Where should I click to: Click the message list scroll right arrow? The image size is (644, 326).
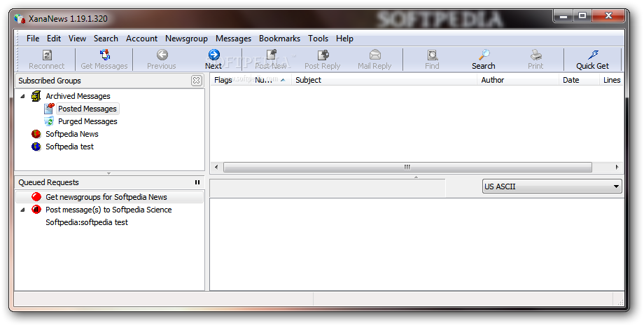tap(617, 168)
